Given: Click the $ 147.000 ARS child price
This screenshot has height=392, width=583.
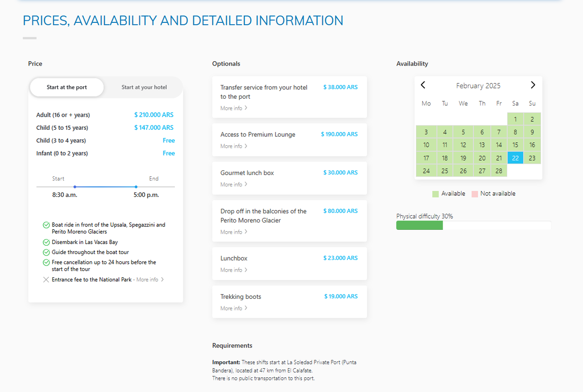Looking at the screenshot, I should point(154,128).
